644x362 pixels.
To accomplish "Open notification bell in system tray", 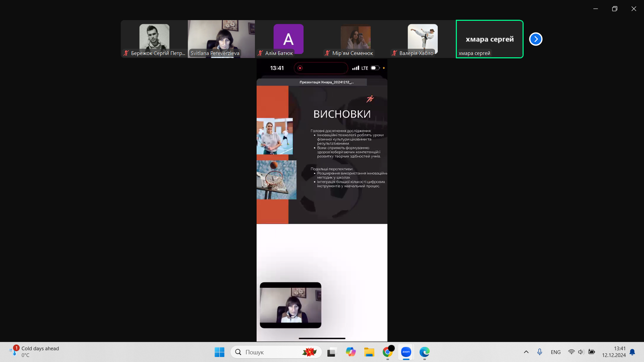I will (x=632, y=352).
